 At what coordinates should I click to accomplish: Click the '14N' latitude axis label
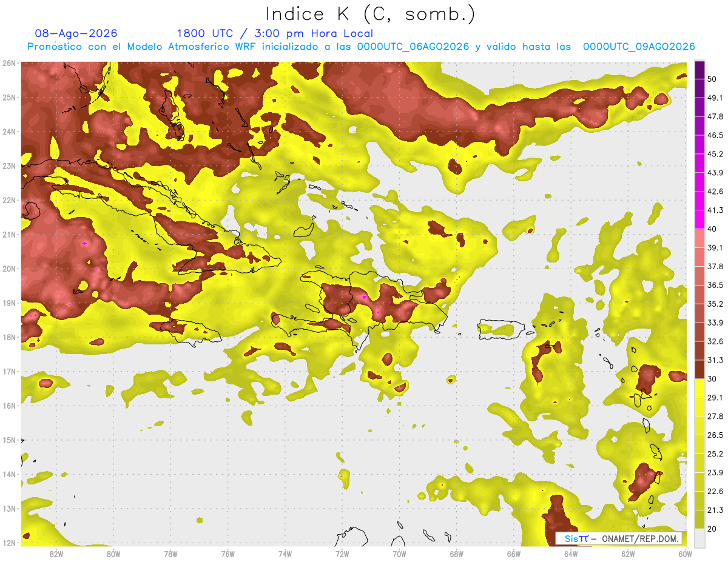9,474
